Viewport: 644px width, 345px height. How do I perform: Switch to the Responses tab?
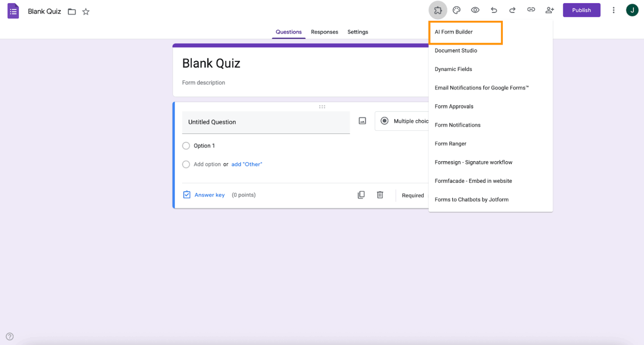tap(325, 32)
